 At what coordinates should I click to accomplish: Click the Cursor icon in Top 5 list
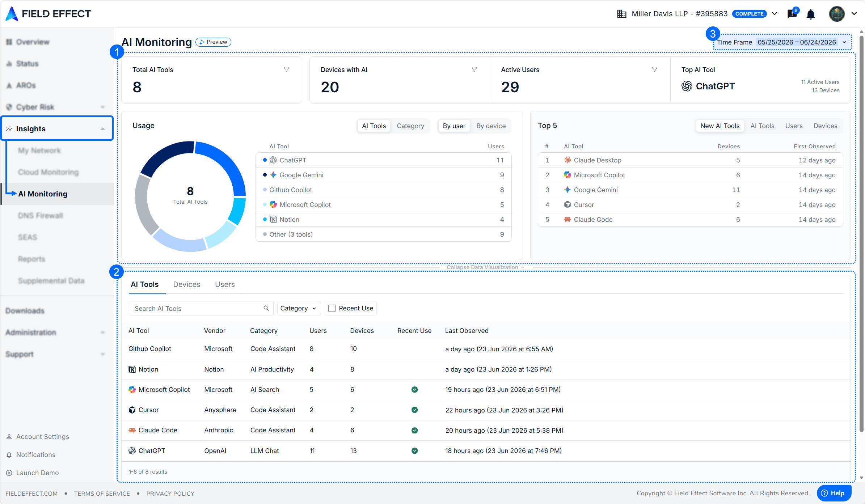pyautogui.click(x=567, y=204)
